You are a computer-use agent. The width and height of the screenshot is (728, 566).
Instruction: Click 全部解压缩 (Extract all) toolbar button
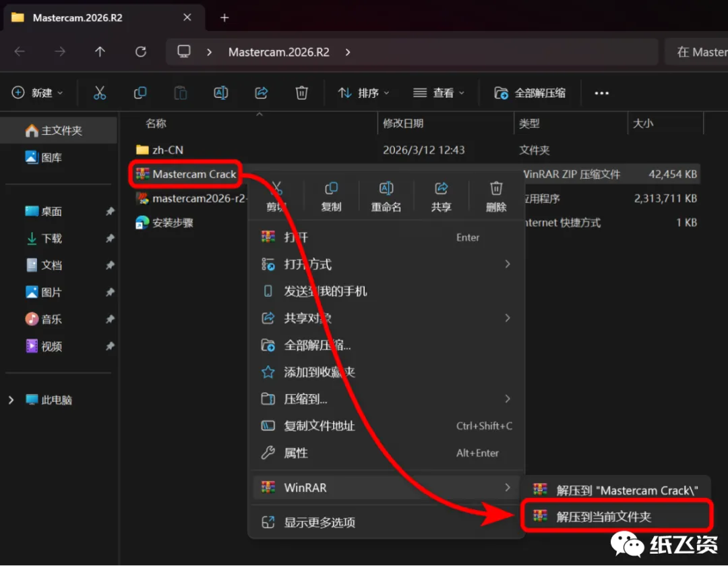pyautogui.click(x=530, y=93)
